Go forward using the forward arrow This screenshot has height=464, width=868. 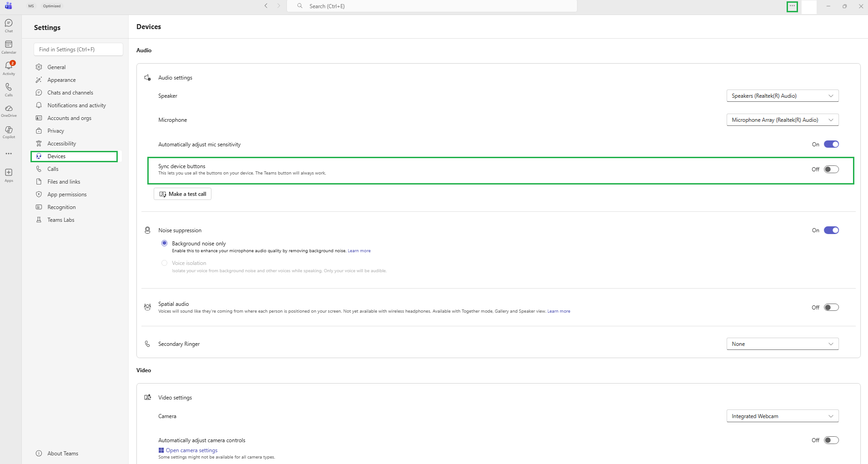pyautogui.click(x=279, y=6)
